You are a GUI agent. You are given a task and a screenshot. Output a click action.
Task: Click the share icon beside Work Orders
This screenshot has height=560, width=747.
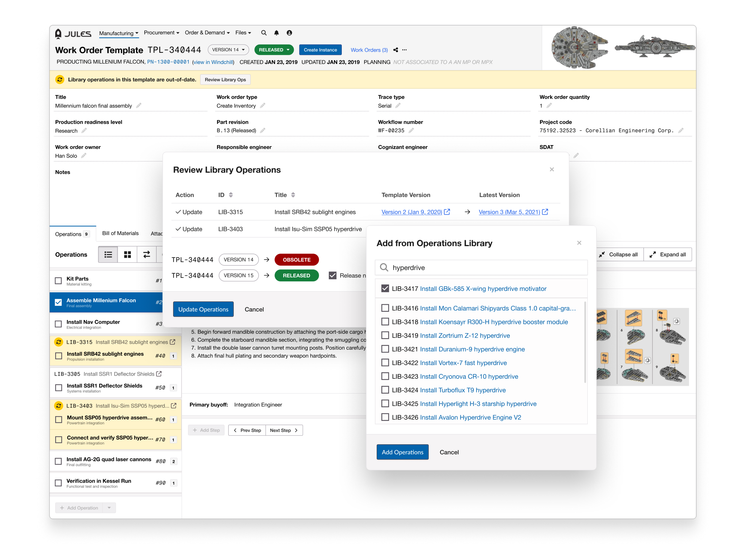pos(395,50)
